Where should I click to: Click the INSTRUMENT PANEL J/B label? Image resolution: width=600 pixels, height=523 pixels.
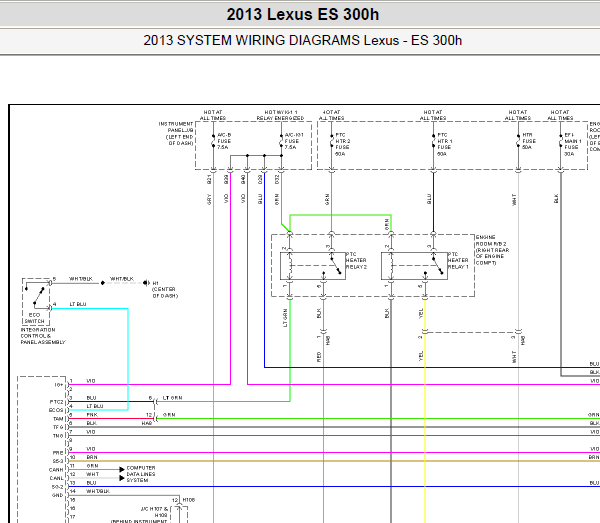coord(176,134)
